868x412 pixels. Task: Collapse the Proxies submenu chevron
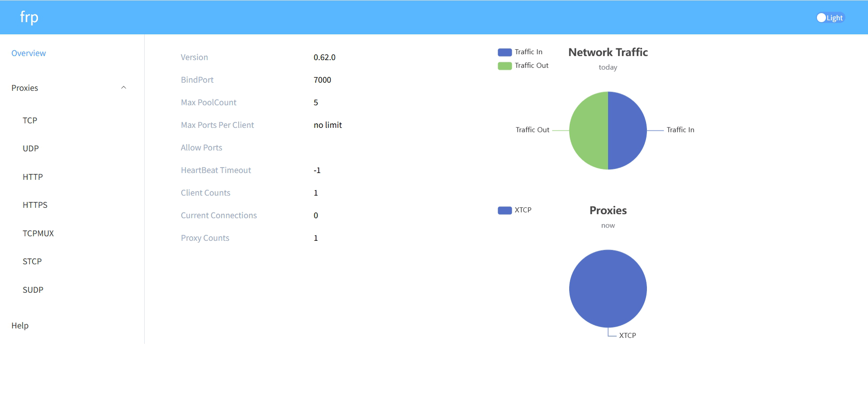pyautogui.click(x=123, y=88)
